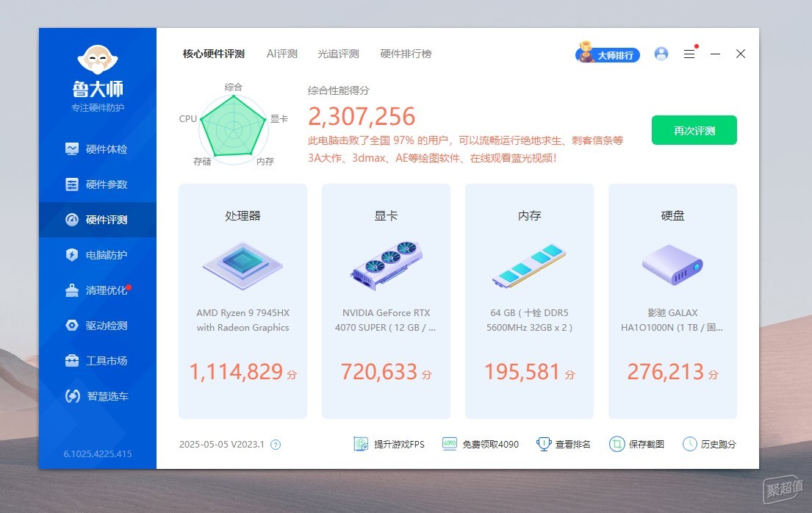Open 电脑防护 in the sidebar
812x513 pixels.
pyautogui.click(x=97, y=255)
